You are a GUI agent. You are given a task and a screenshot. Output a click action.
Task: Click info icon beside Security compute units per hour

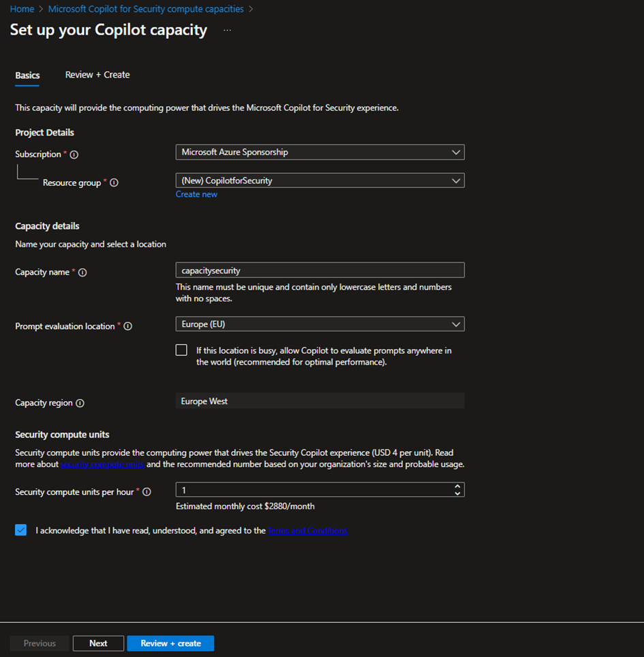[147, 492]
